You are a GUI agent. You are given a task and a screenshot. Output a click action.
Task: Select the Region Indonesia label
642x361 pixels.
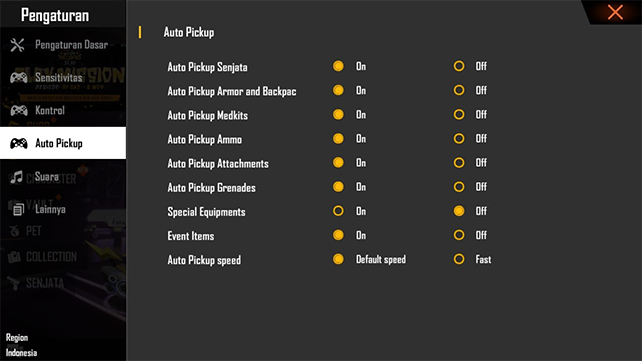click(21, 345)
